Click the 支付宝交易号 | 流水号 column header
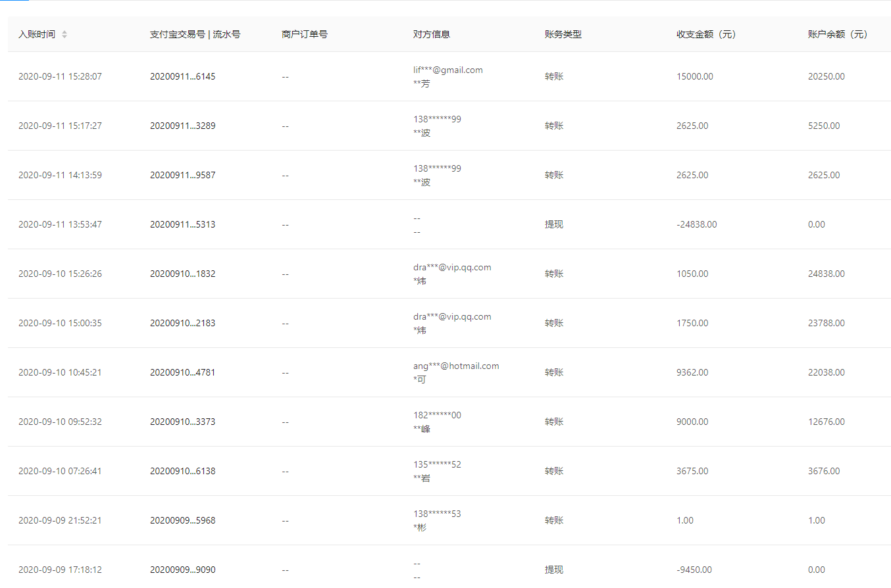 pos(195,34)
